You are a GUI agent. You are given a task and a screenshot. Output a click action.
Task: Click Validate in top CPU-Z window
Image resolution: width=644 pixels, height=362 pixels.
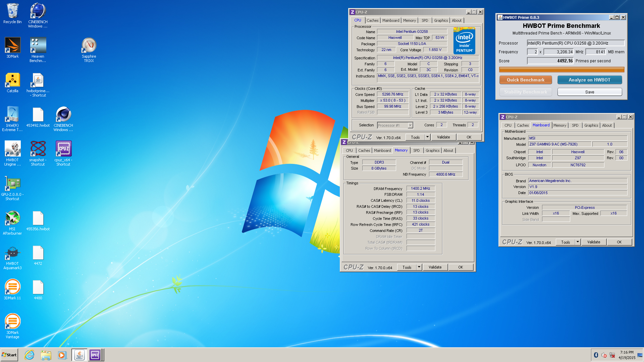pos(443,137)
